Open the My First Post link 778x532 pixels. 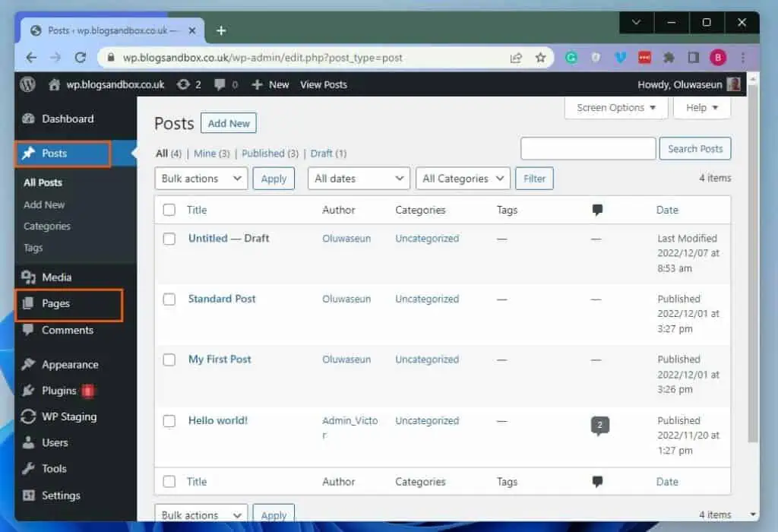220,359
